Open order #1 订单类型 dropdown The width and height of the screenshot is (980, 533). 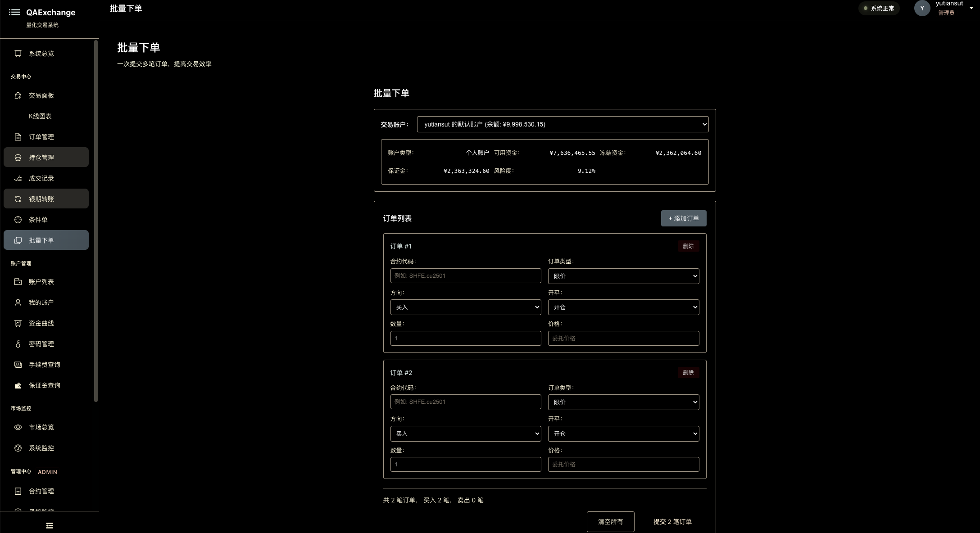coord(623,276)
